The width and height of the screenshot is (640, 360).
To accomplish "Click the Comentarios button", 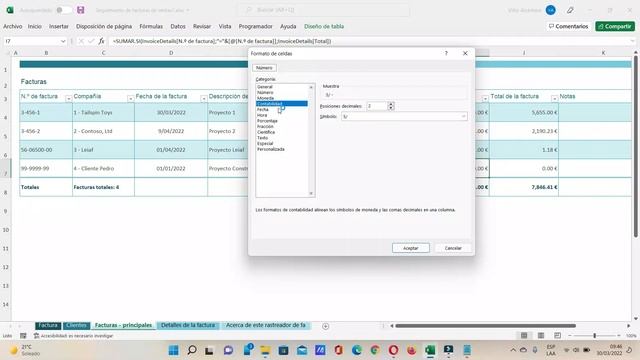I will 569,26.
